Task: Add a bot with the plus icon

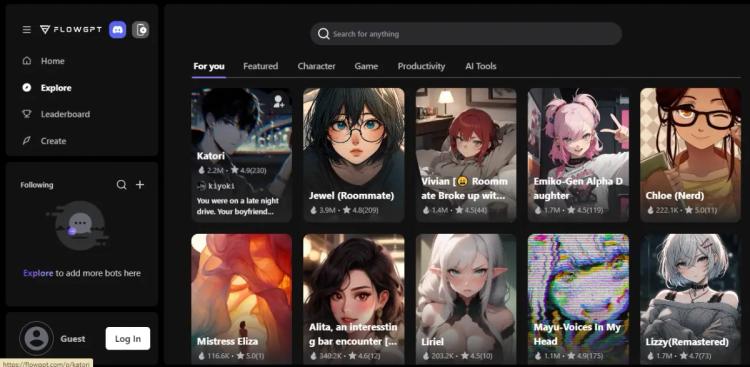Action: [x=140, y=185]
